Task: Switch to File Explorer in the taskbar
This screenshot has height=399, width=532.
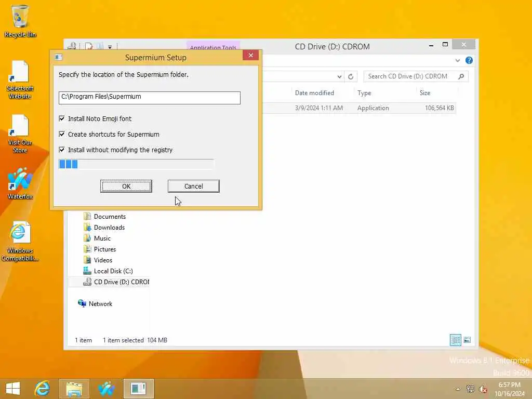Action: click(x=74, y=389)
